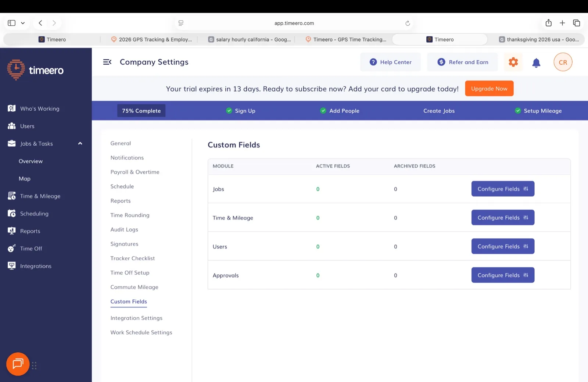The width and height of the screenshot is (588, 382).
Task: Click the Reports sidebar icon
Action: pos(12,231)
